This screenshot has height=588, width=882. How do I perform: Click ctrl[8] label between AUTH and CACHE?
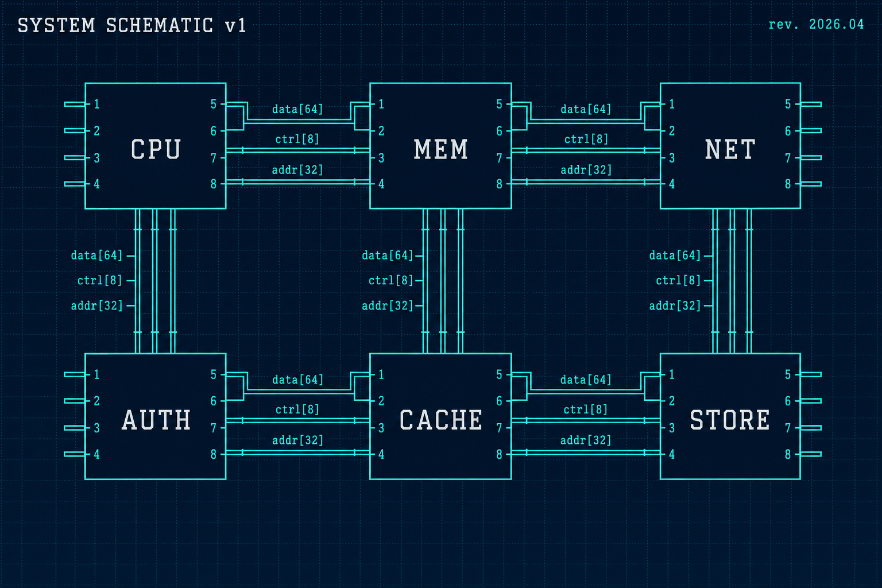297,409
